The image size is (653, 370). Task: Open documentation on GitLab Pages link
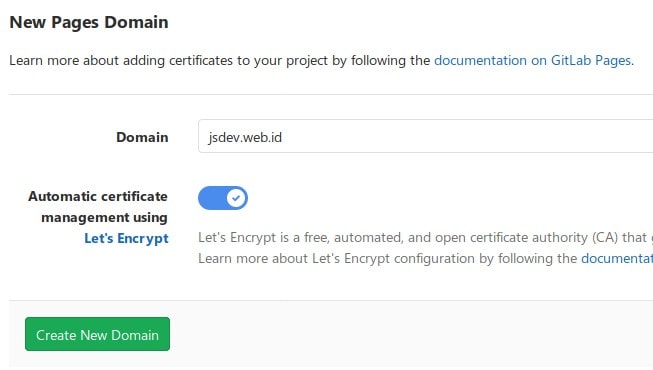point(532,60)
